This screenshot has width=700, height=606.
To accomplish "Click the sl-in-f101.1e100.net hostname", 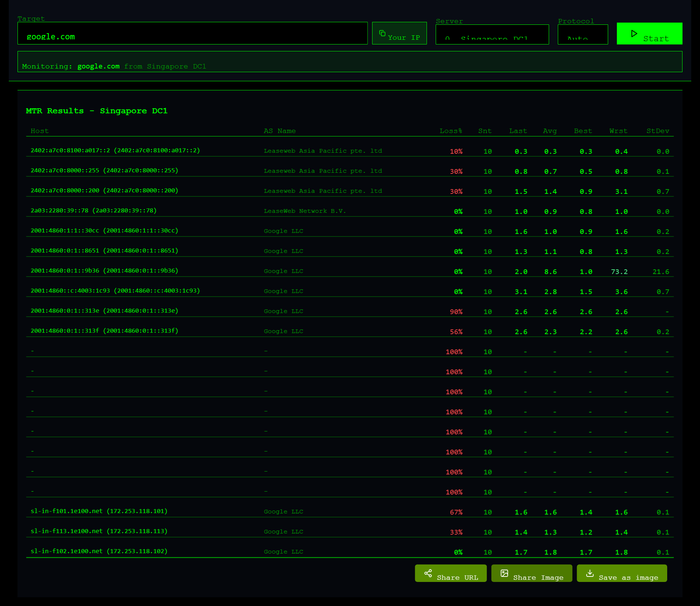I will [66, 511].
